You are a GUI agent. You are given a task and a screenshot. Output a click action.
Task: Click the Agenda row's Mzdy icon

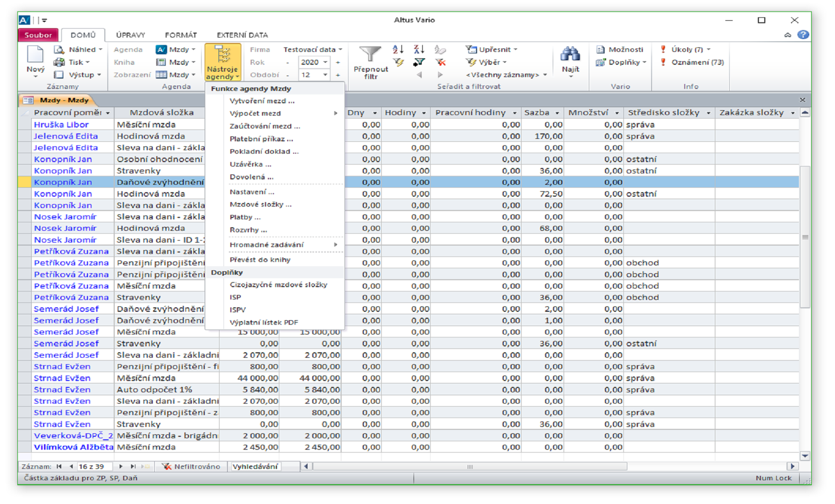tap(161, 49)
